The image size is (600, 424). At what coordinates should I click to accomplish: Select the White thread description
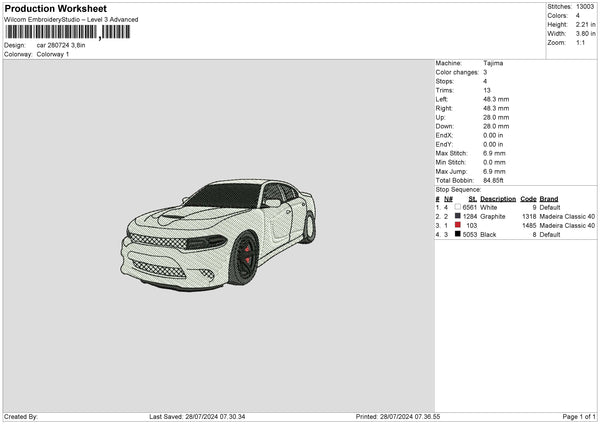489,207
